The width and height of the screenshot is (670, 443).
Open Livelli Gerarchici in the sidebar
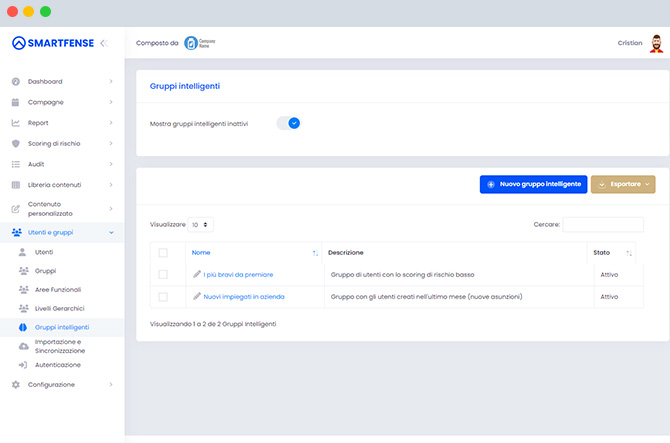tap(59, 308)
